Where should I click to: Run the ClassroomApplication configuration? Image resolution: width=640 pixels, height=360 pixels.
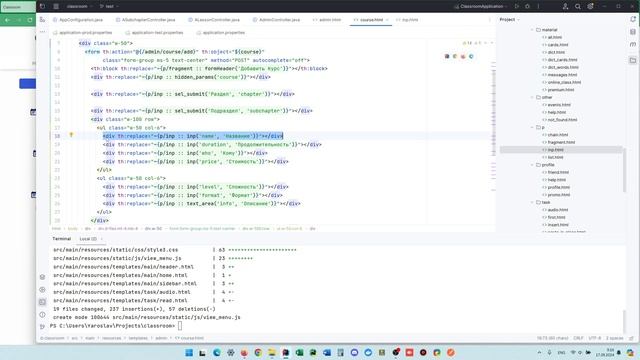(517, 7)
